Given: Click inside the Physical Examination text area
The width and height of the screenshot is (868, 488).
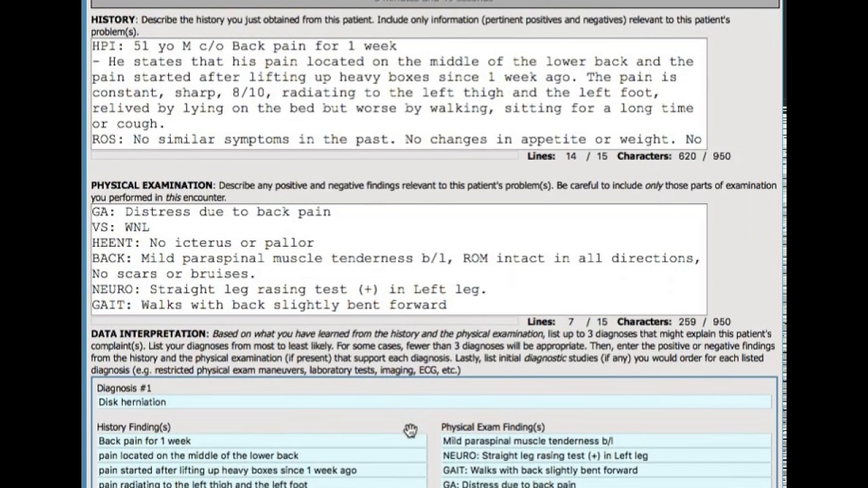Looking at the screenshot, I should coord(399,258).
